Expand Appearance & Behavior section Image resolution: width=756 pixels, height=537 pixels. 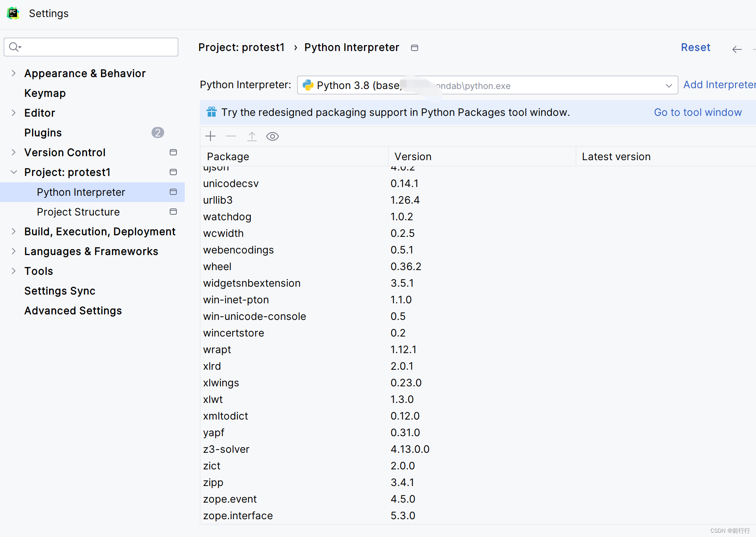[x=14, y=73]
